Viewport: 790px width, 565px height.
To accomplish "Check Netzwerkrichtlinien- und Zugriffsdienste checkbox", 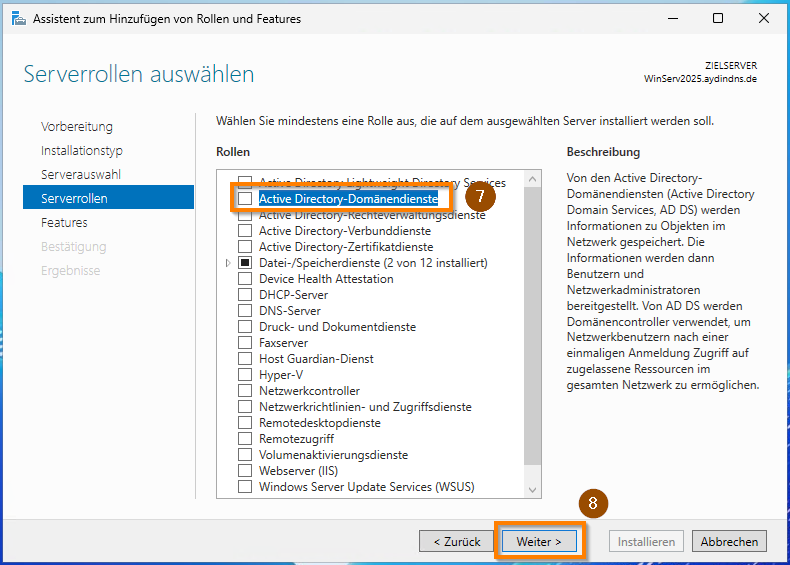I will pyautogui.click(x=245, y=407).
